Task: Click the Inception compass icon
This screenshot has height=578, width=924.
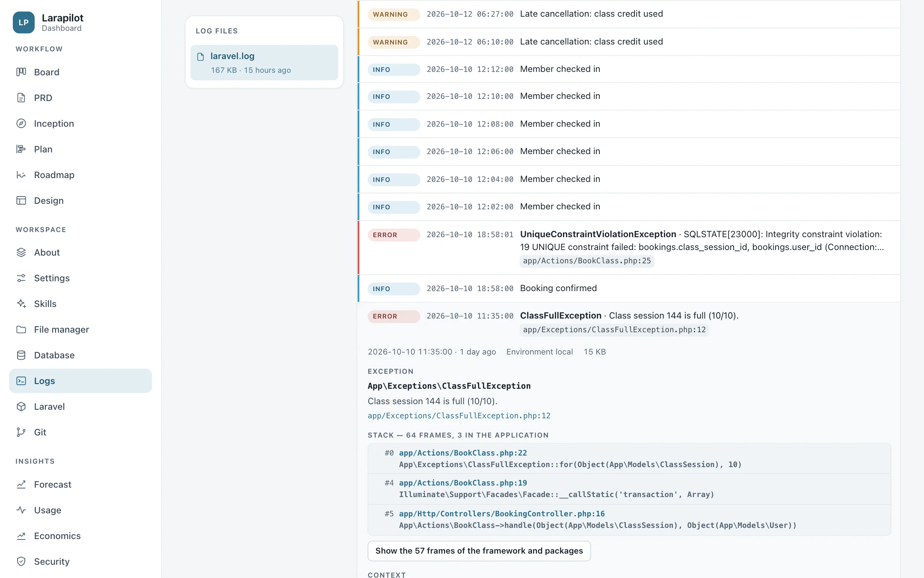Action: coord(21,123)
